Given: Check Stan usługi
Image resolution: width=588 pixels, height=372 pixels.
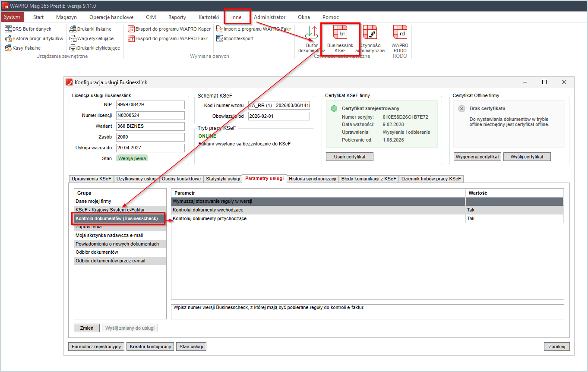Looking at the screenshot, I should 191,347.
